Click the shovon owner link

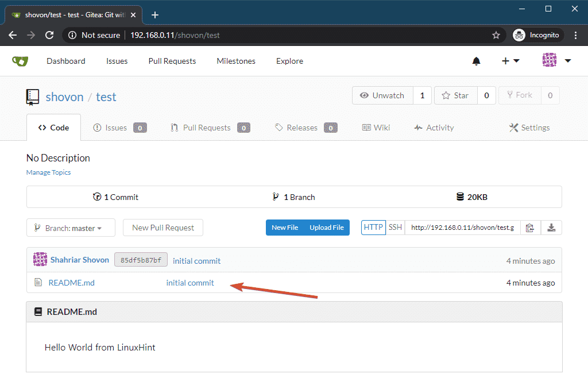pyautogui.click(x=64, y=97)
